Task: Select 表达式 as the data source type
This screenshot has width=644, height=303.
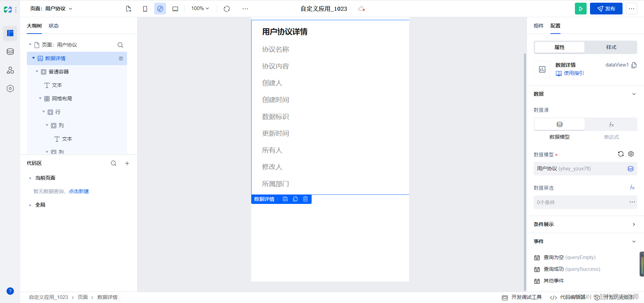Action: coord(611,124)
